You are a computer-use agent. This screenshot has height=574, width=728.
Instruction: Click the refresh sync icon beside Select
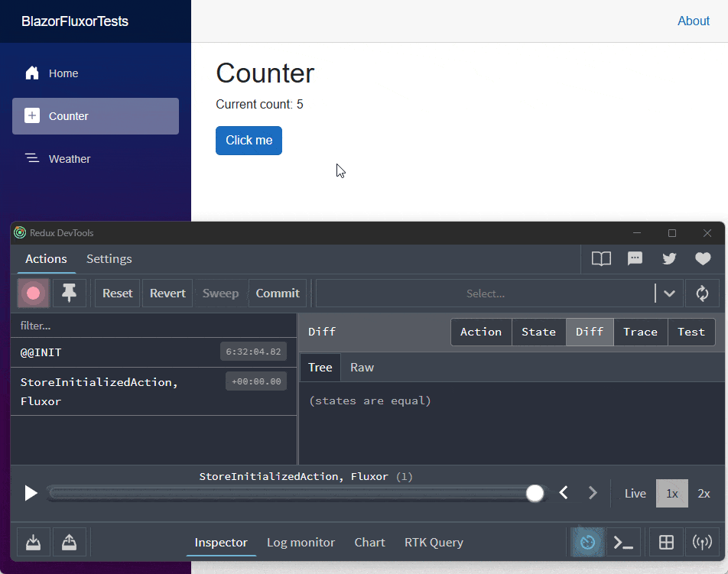(702, 293)
